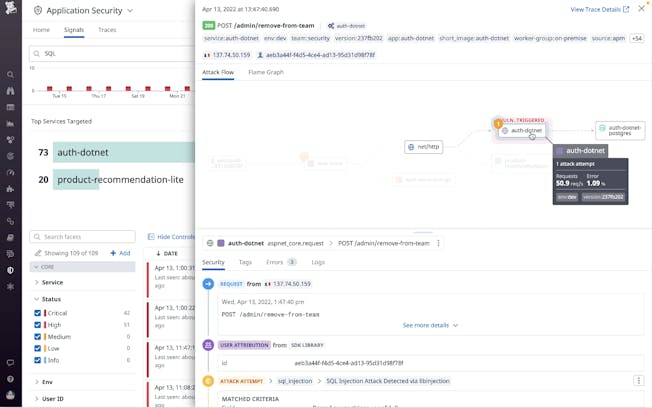This screenshot has height=408, width=652.
Task: Uncheck the Low status checkbox
Action: click(x=37, y=348)
